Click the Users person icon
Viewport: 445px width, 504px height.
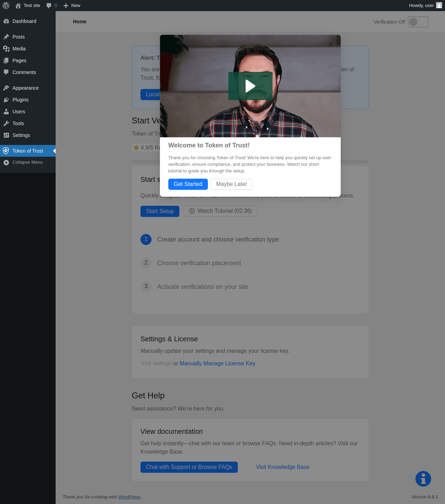[6, 112]
